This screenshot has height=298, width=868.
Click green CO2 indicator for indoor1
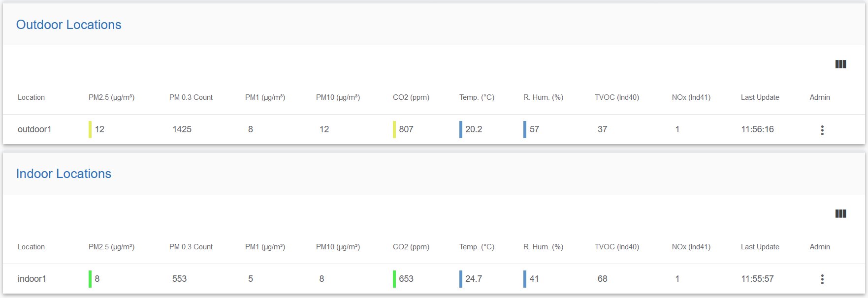click(394, 279)
